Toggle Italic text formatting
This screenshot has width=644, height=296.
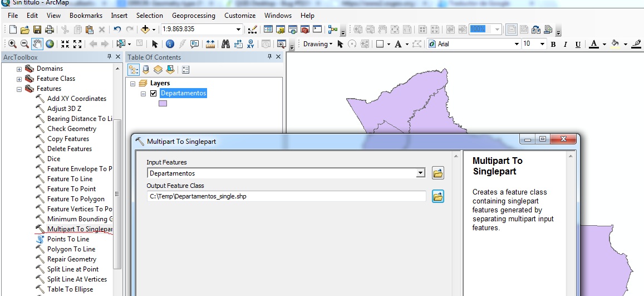566,45
